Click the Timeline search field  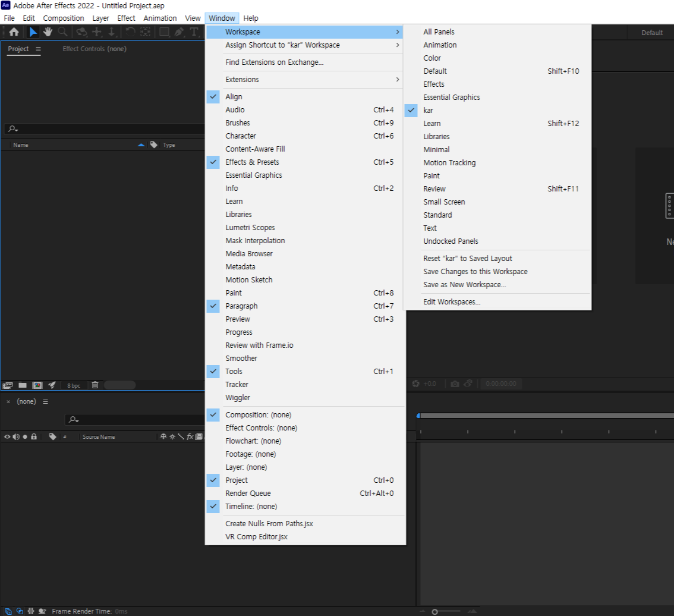coord(135,419)
